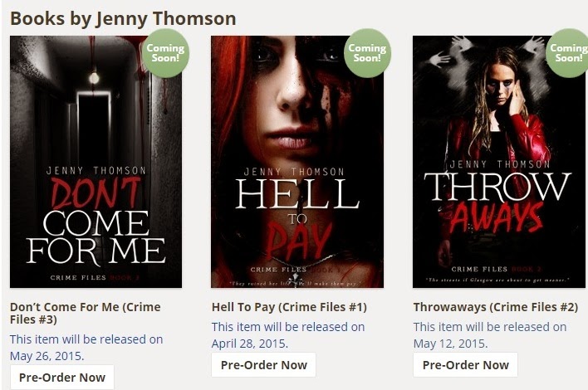Open the Throwaways book cover
Viewport: 588px width, 390px height.
(x=499, y=162)
